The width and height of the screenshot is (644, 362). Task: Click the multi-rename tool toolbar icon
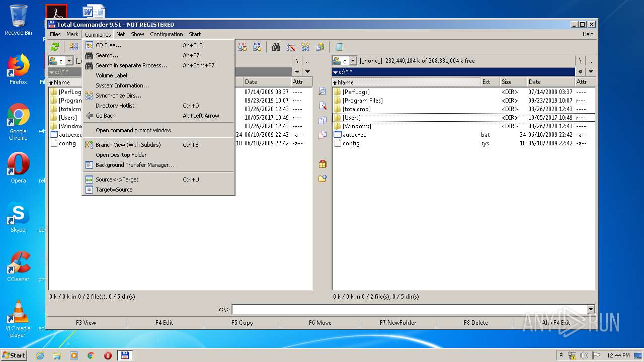pos(291,47)
